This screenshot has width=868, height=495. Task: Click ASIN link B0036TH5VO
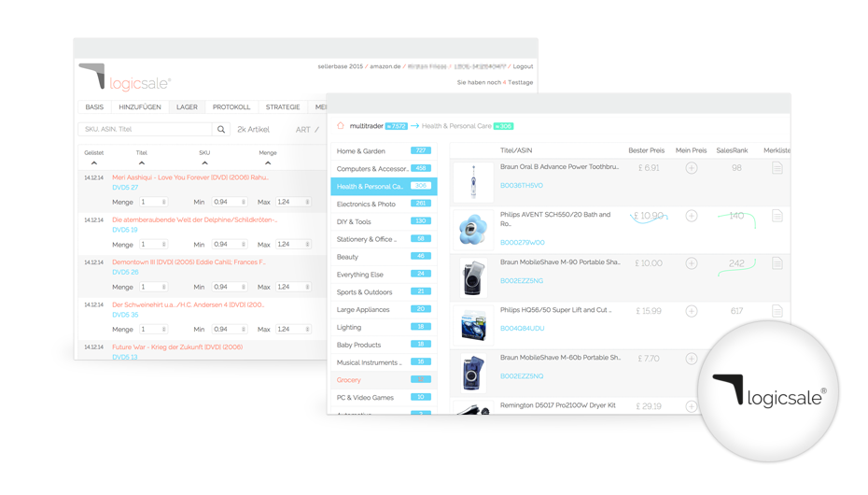pos(522,186)
